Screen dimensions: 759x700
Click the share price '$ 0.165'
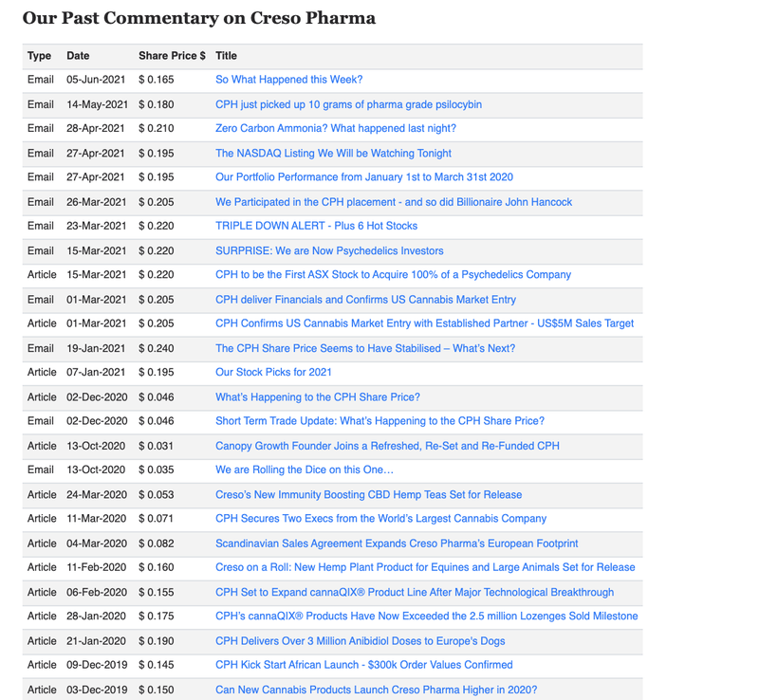156,80
